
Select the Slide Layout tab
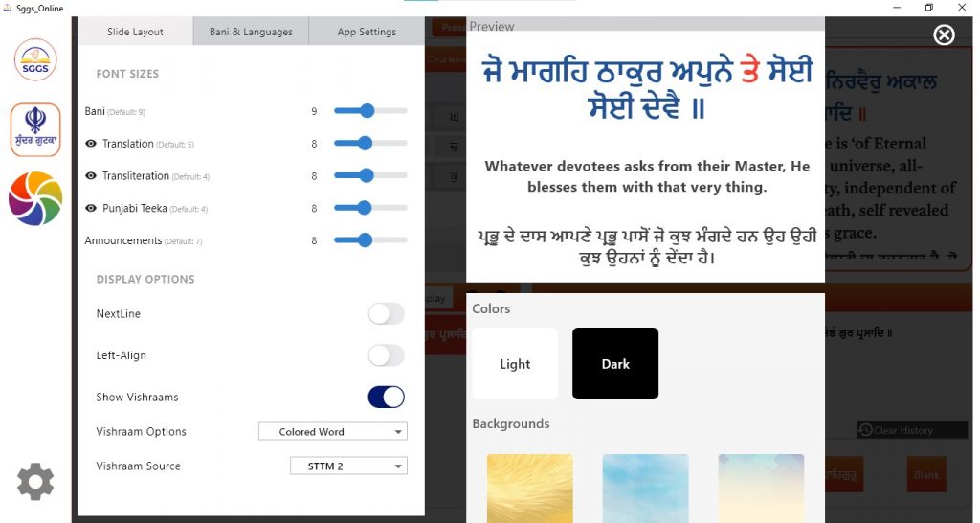135,32
